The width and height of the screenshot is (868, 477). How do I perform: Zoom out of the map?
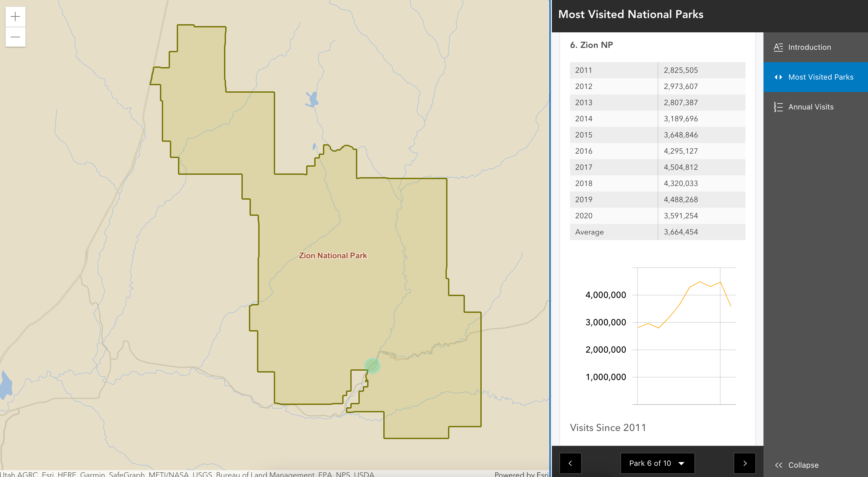click(16, 37)
